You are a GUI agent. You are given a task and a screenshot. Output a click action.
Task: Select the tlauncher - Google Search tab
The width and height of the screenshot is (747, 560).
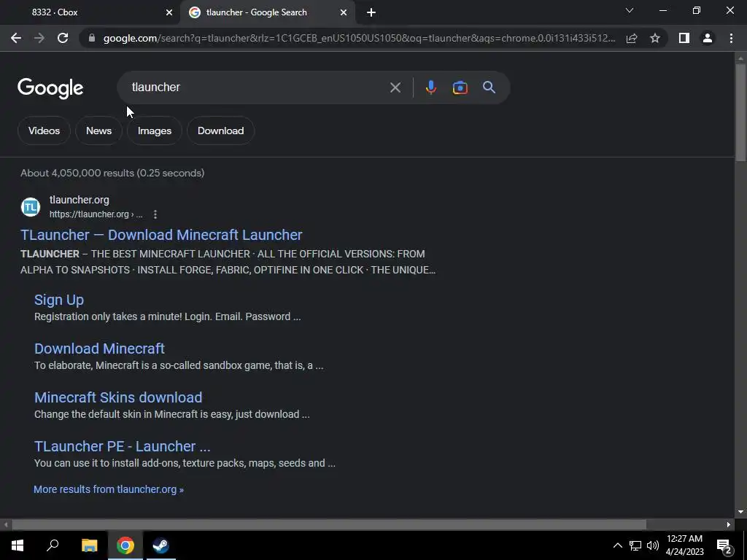pyautogui.click(x=267, y=12)
